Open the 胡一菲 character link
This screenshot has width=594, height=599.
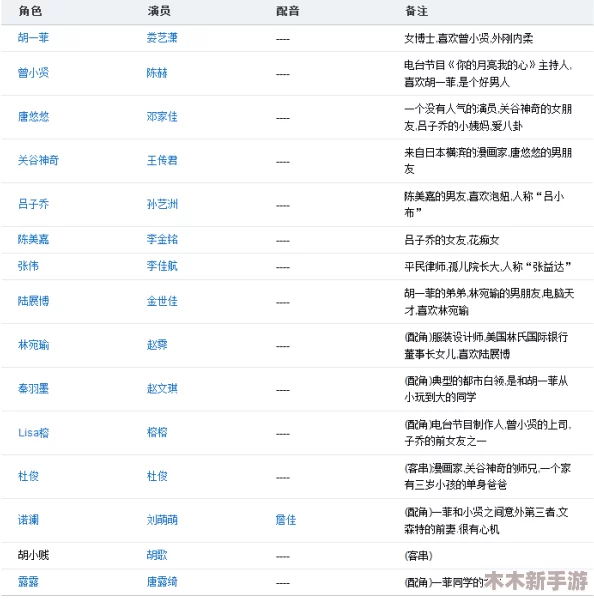pos(33,38)
